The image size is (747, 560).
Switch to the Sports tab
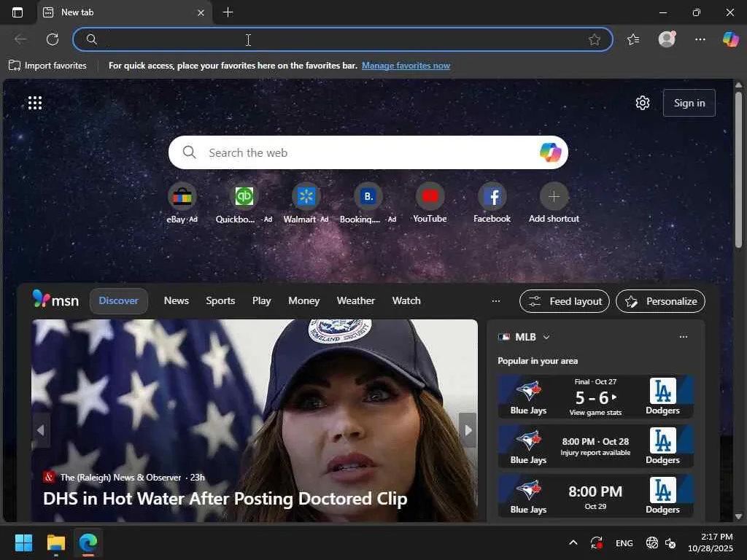[220, 301]
